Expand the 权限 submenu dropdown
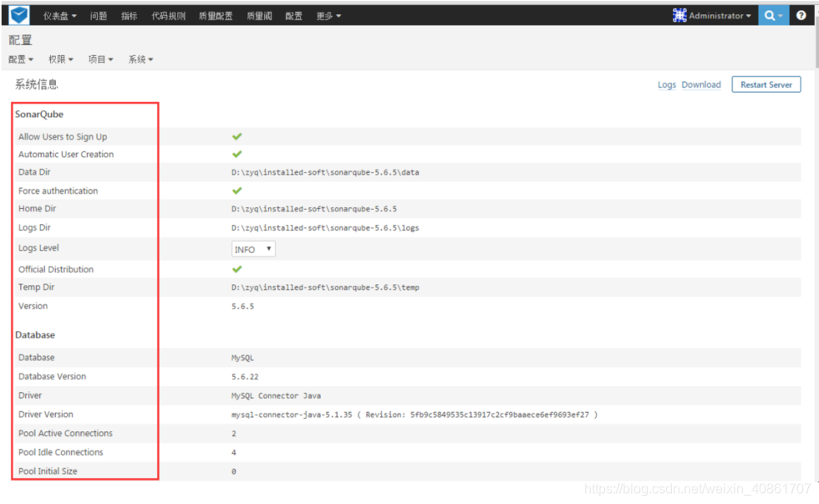The image size is (819, 504). [x=60, y=59]
